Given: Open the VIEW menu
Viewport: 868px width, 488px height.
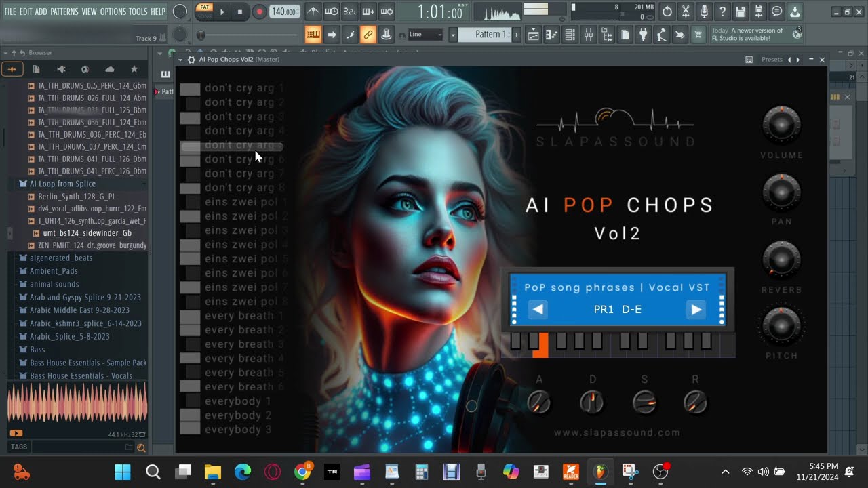Looking at the screenshot, I should pos(90,12).
